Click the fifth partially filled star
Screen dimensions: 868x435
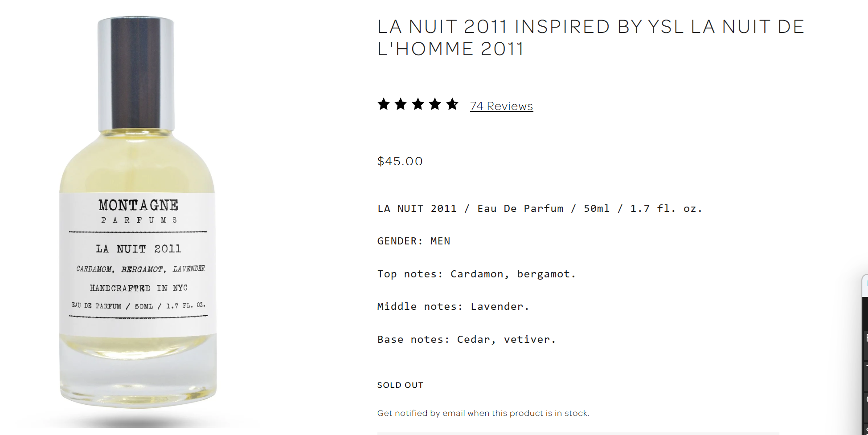click(452, 105)
